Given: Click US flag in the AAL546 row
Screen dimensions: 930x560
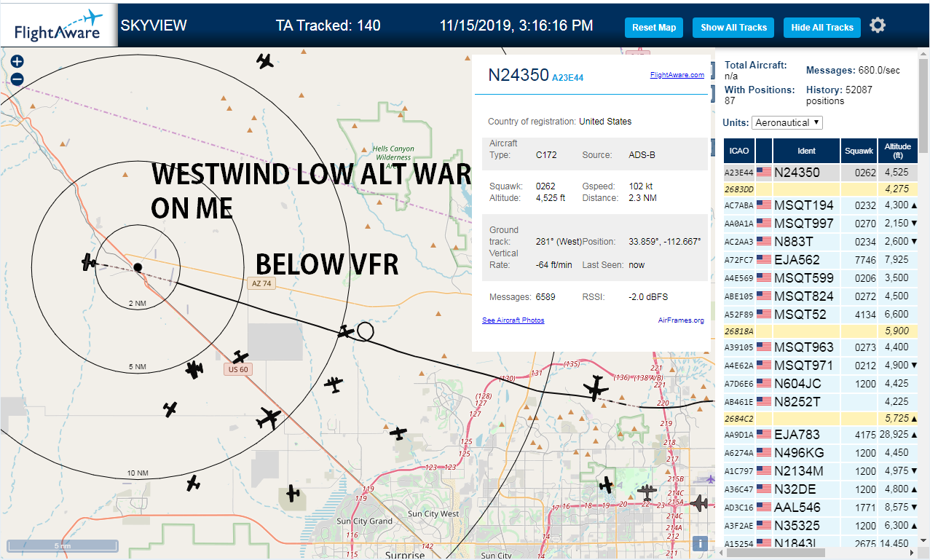Looking at the screenshot, I should click(764, 507).
